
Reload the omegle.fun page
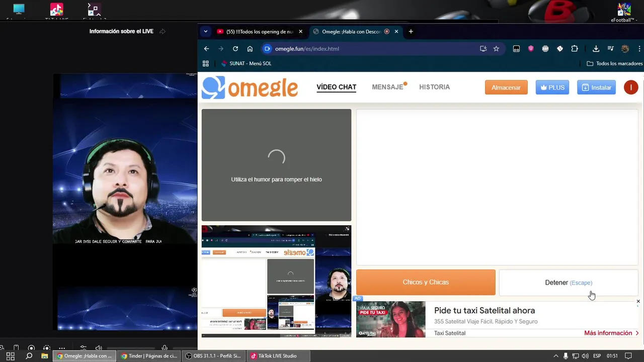(x=235, y=49)
